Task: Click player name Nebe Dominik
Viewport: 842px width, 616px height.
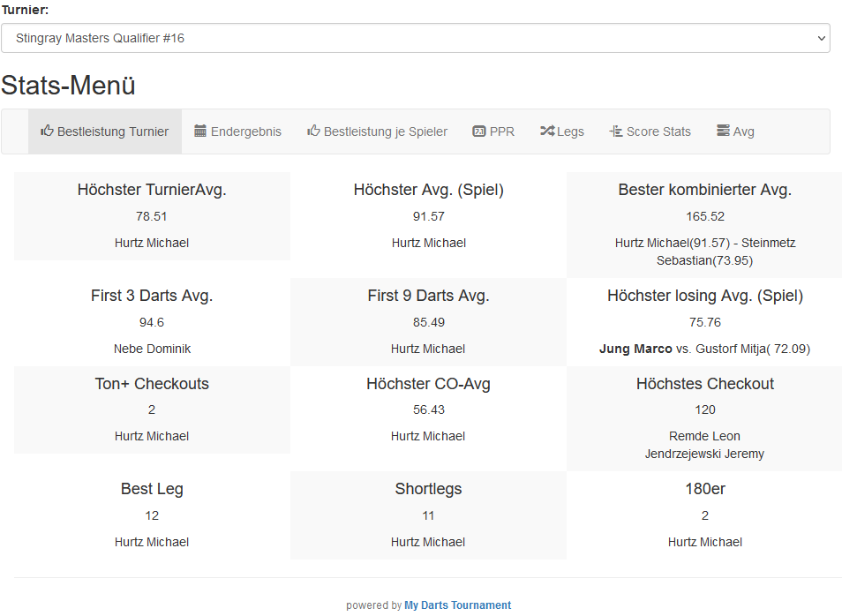Action: pyautogui.click(x=152, y=349)
